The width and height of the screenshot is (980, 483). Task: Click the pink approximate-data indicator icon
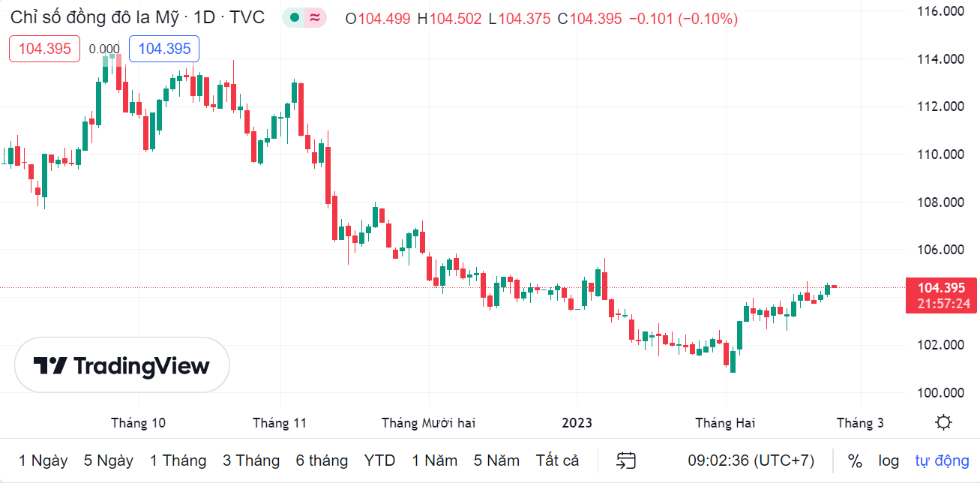316,18
